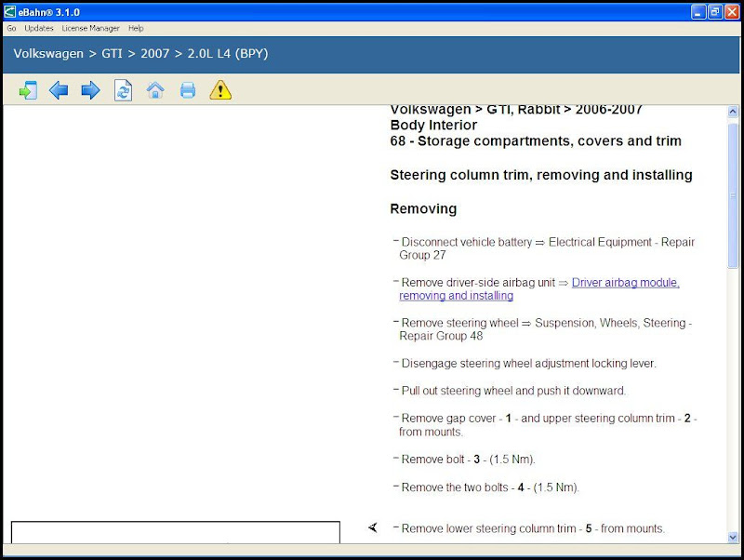Go back with the left arrow icon

59,90
